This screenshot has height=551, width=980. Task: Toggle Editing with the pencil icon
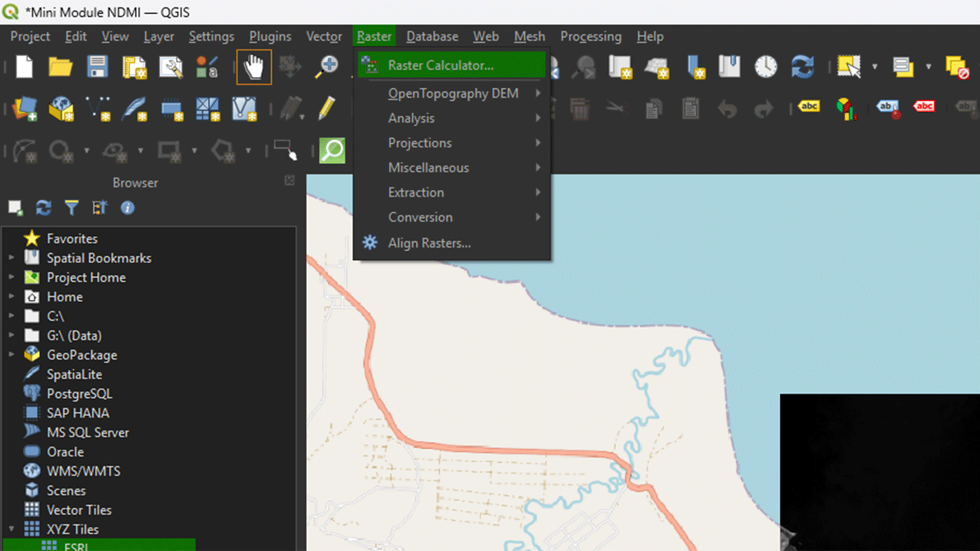click(x=326, y=109)
